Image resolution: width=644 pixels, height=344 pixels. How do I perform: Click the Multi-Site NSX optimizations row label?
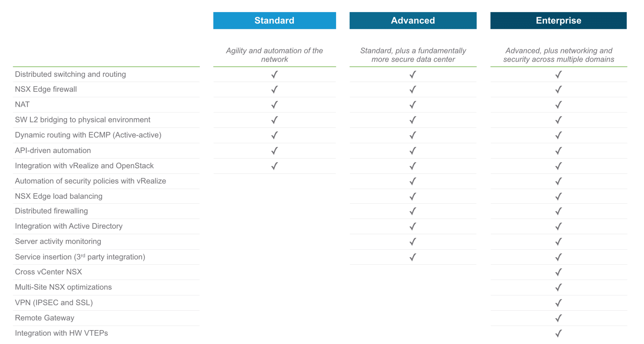(x=63, y=287)
